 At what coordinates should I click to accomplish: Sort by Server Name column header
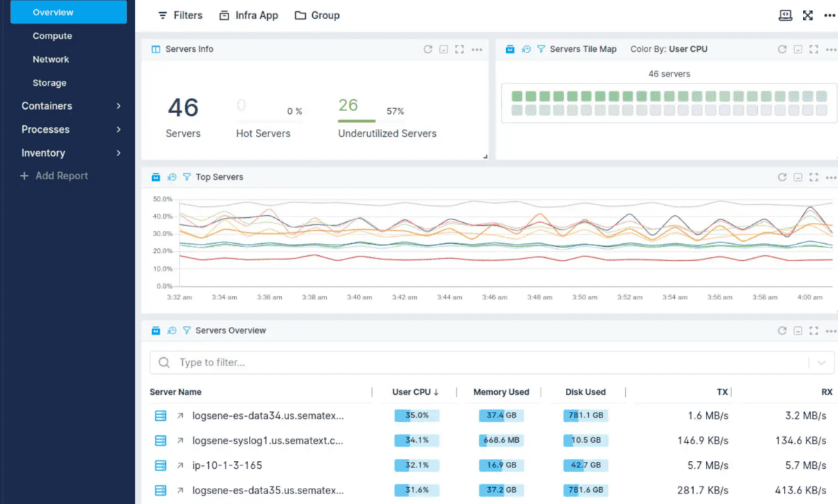(x=175, y=392)
